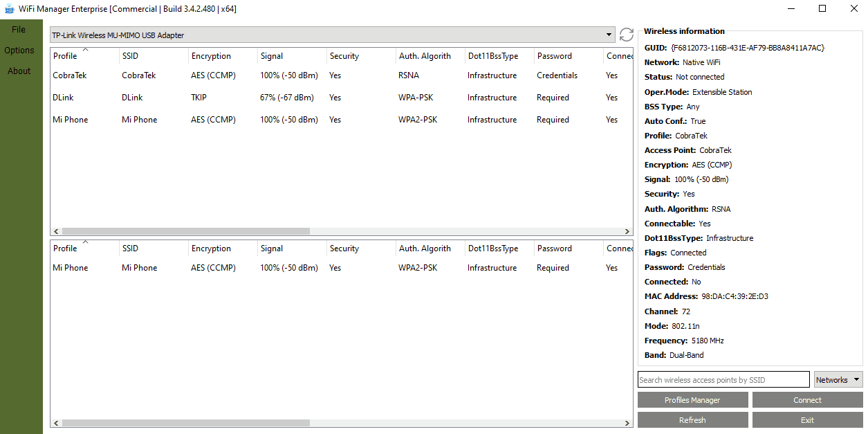Sort lower table by Password column
The width and height of the screenshot is (868, 434).
click(569, 248)
